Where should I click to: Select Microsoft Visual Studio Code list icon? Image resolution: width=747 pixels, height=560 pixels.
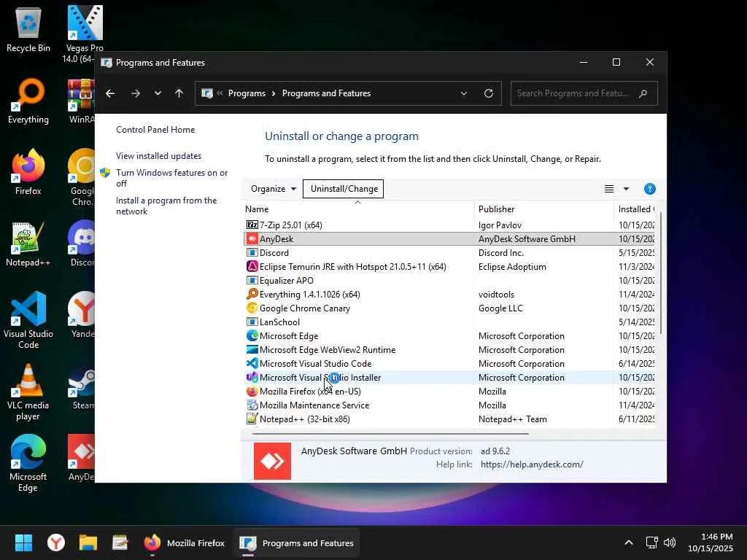click(x=252, y=363)
